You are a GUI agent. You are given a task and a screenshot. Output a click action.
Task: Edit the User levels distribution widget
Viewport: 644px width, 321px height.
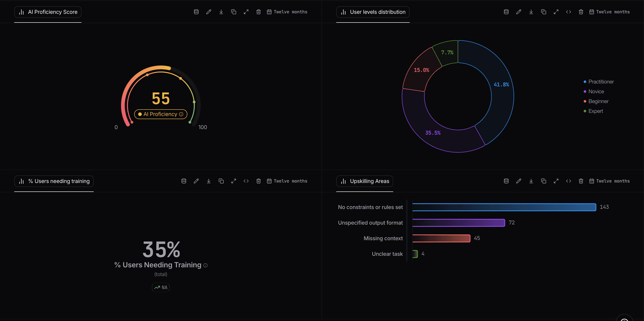[x=519, y=12]
